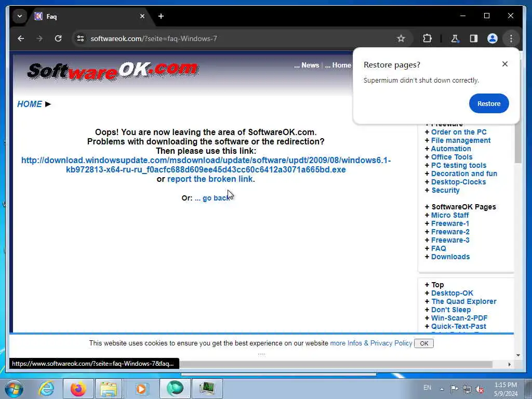This screenshot has height=399, width=532.
Task: Open File management category
Action: [461, 140]
